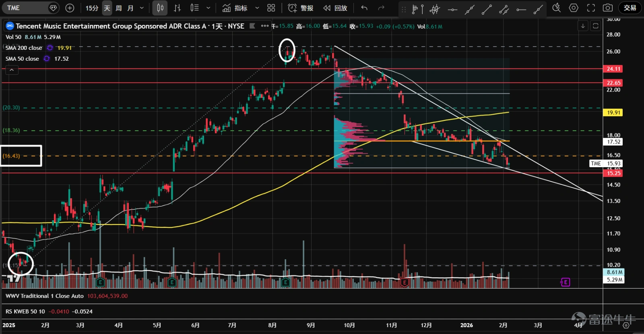Image resolution: width=644 pixels, height=334 pixels.
Task: Open the 指标 indicators menu
Action: click(x=235, y=8)
